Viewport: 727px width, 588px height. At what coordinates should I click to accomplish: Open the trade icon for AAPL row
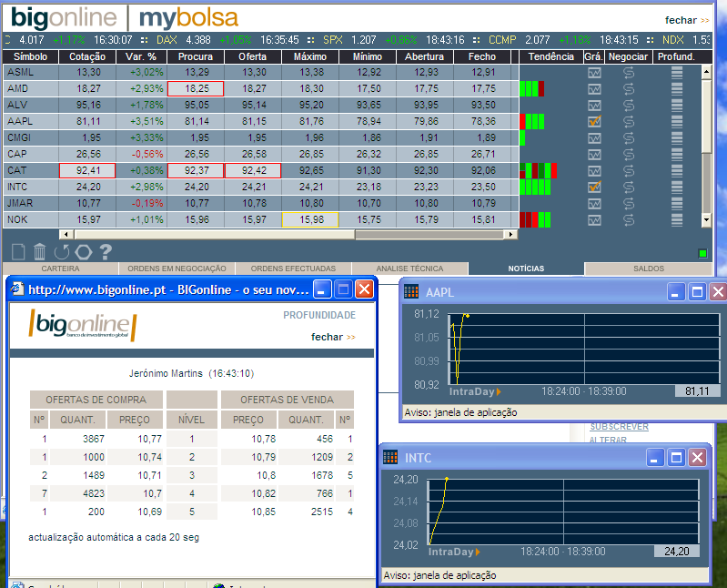click(629, 121)
